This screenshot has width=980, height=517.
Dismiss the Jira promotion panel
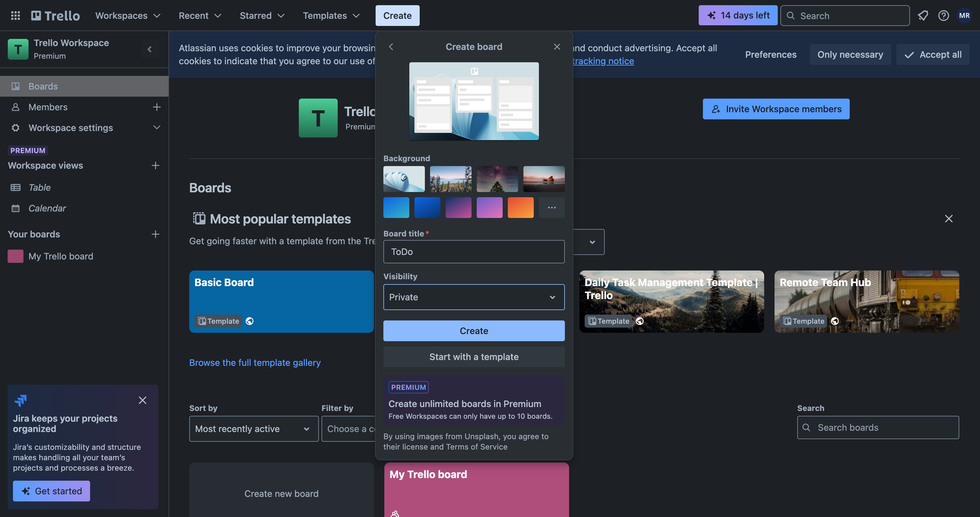point(142,400)
